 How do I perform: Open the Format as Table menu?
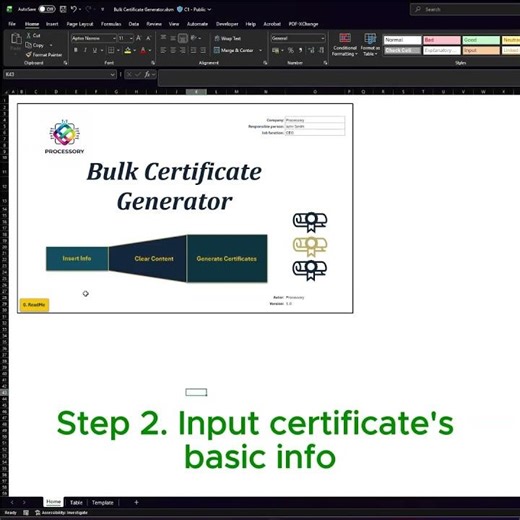(x=370, y=45)
